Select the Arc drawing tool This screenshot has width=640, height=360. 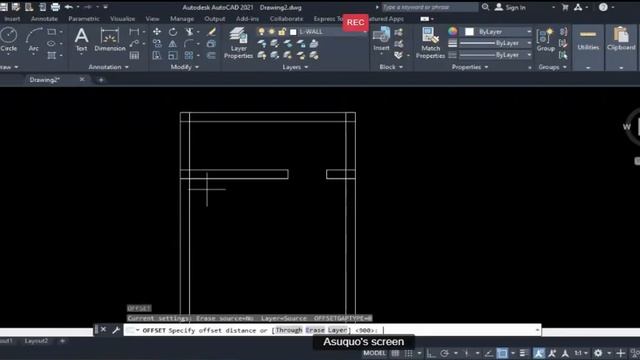click(33, 40)
